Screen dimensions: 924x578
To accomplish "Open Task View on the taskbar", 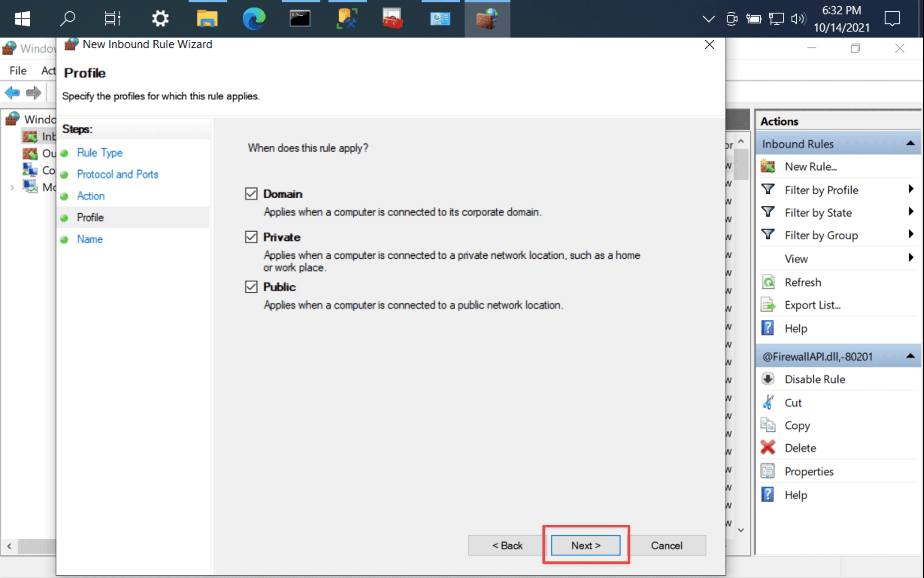I will click(x=113, y=19).
